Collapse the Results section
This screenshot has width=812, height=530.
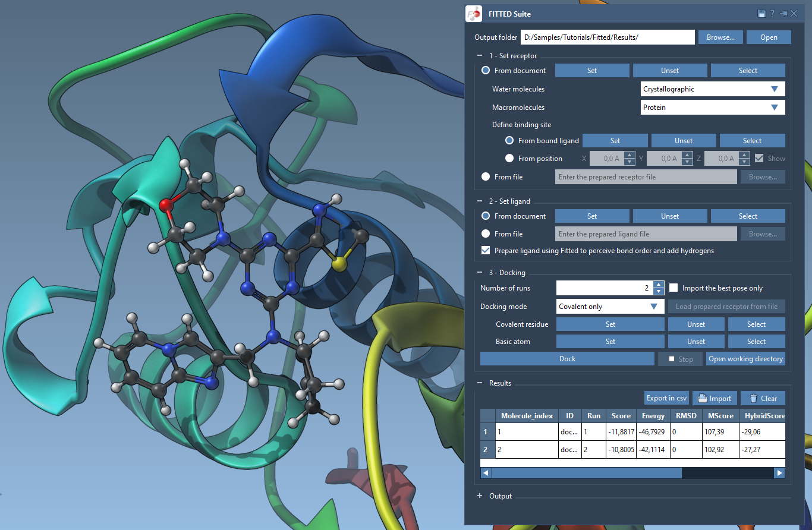480,383
